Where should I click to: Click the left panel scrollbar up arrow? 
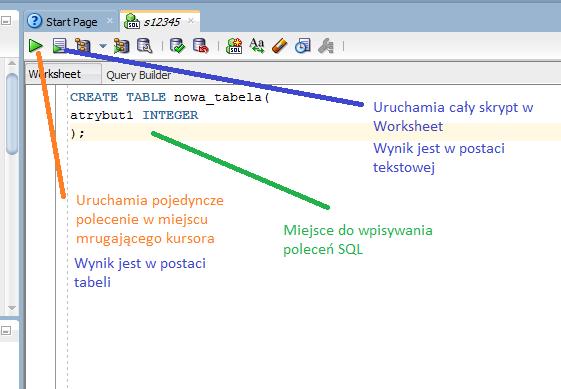(12, 63)
